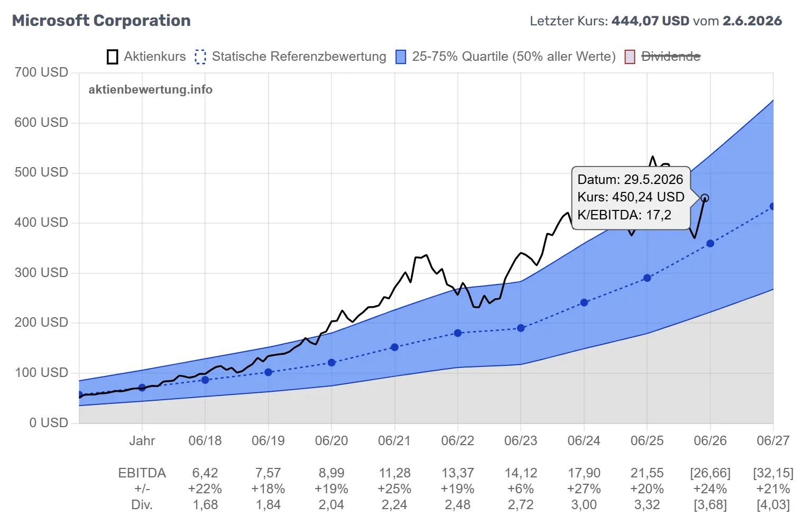Click the Div. row header
This screenshot has width=812, height=525.
(142, 505)
